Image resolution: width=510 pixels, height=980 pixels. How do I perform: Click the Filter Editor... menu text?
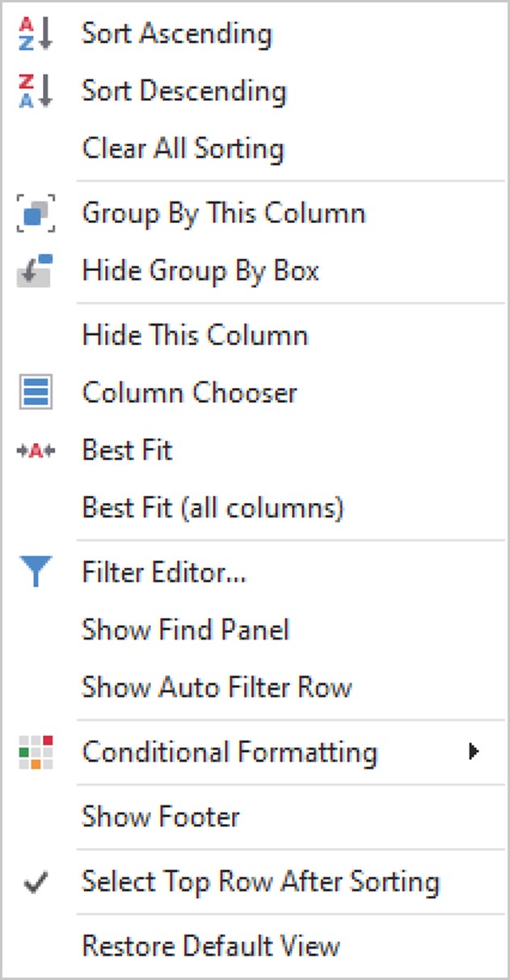(164, 573)
